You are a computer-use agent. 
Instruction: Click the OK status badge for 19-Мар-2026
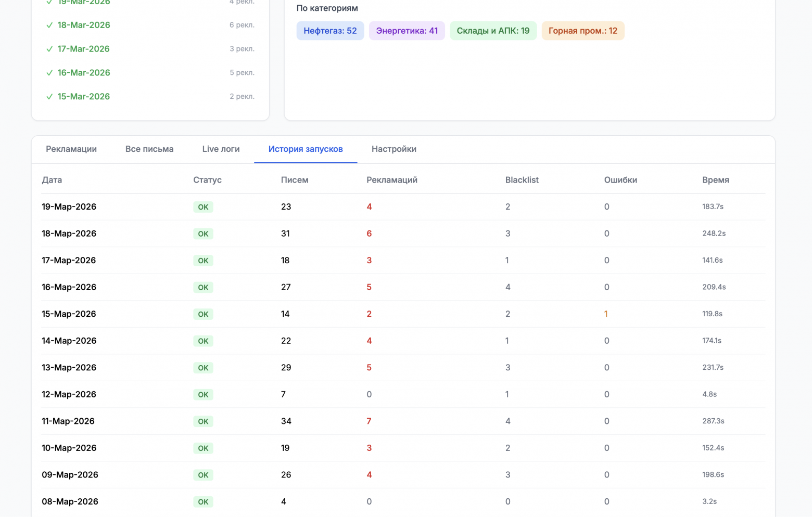tap(203, 207)
